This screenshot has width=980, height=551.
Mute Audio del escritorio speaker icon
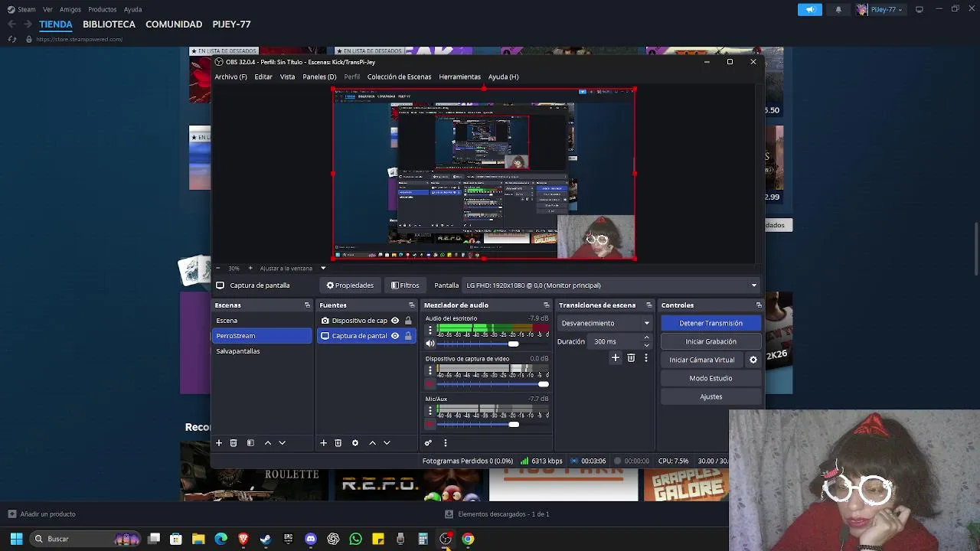(430, 344)
